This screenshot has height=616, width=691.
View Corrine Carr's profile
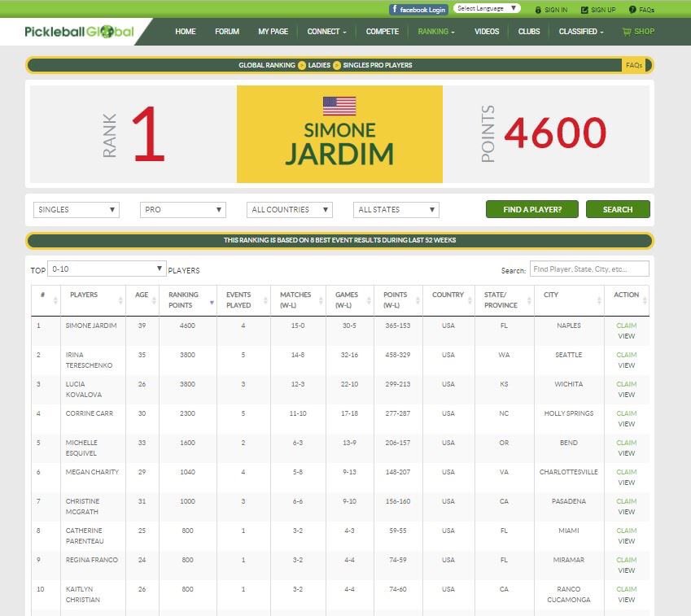[x=626, y=424]
